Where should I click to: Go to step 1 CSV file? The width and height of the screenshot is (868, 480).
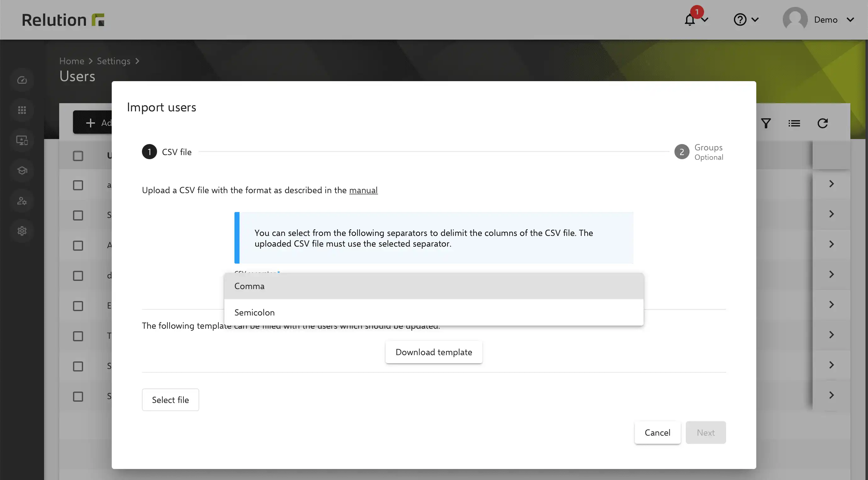[x=167, y=152]
